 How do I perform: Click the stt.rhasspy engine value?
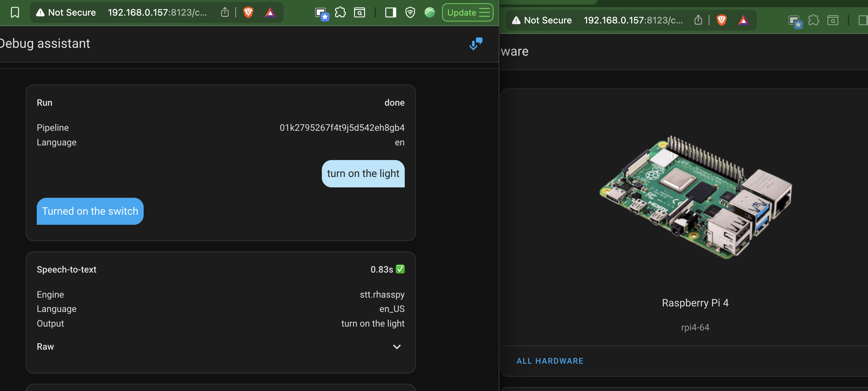(x=382, y=295)
